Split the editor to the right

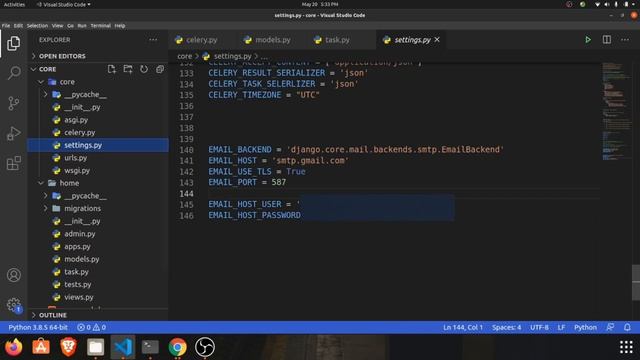pyautogui.click(x=607, y=40)
